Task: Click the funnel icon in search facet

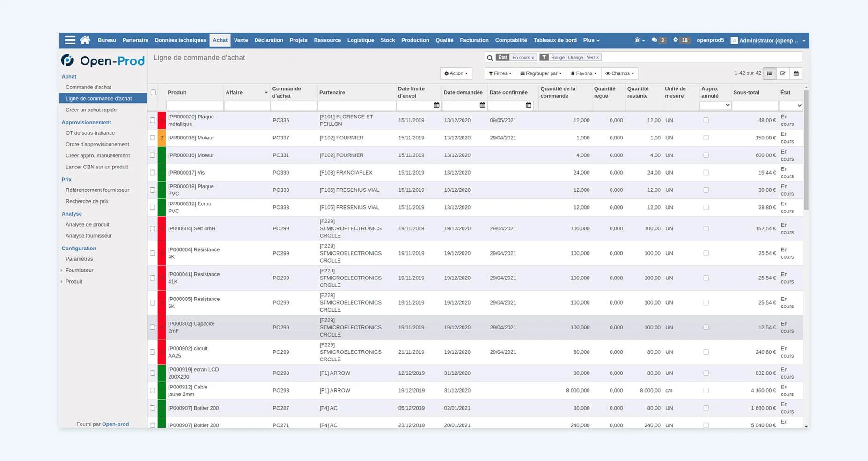Action: tap(544, 58)
